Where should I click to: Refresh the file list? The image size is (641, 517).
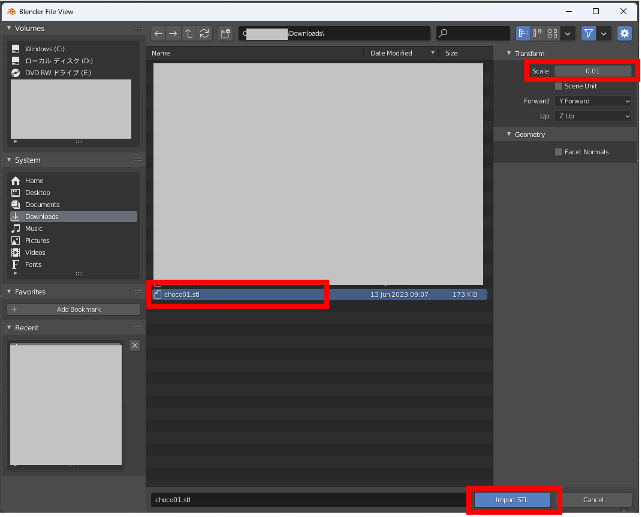click(x=204, y=34)
